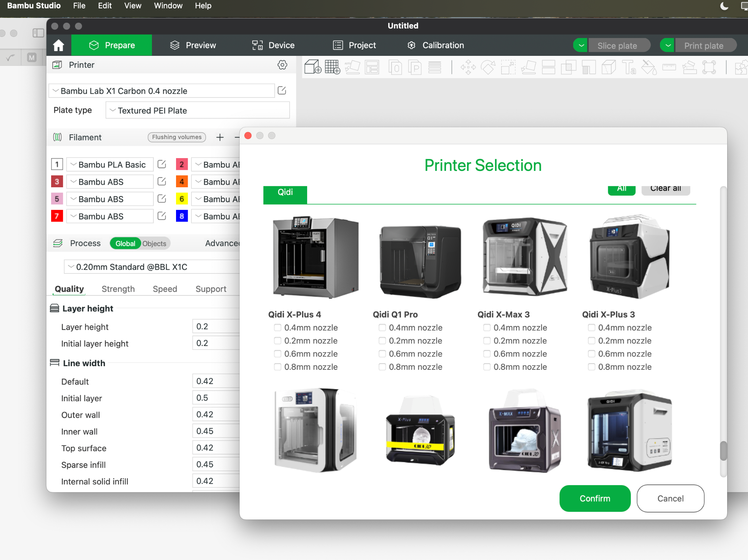Image resolution: width=748 pixels, height=560 pixels.
Task: Edit the printer preset icon
Action: pos(282,91)
